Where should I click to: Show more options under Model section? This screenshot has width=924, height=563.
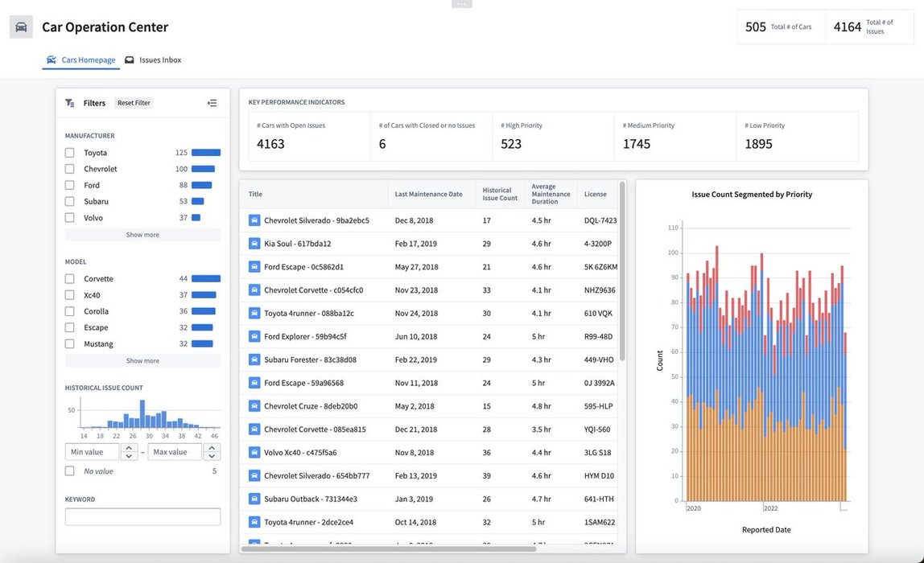pos(142,361)
